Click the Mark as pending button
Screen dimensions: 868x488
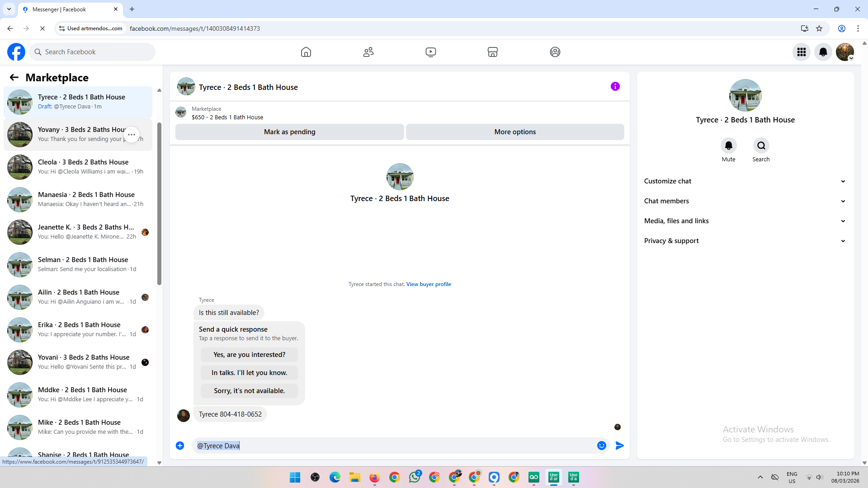(289, 132)
